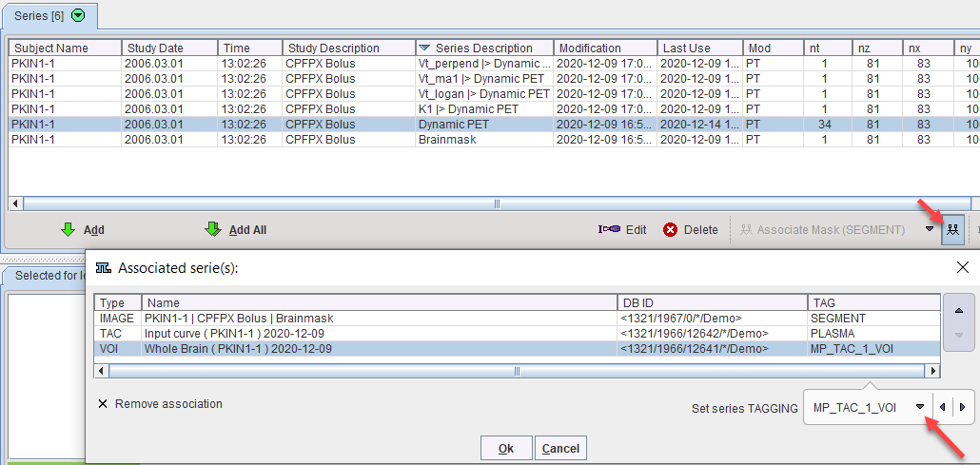Click series table scrollbar left arrow
Viewport: 980px width, 465px height.
pyautogui.click(x=15, y=203)
